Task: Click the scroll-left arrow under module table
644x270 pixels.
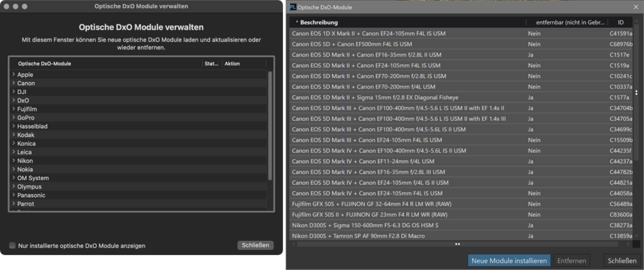Action: tap(293, 244)
